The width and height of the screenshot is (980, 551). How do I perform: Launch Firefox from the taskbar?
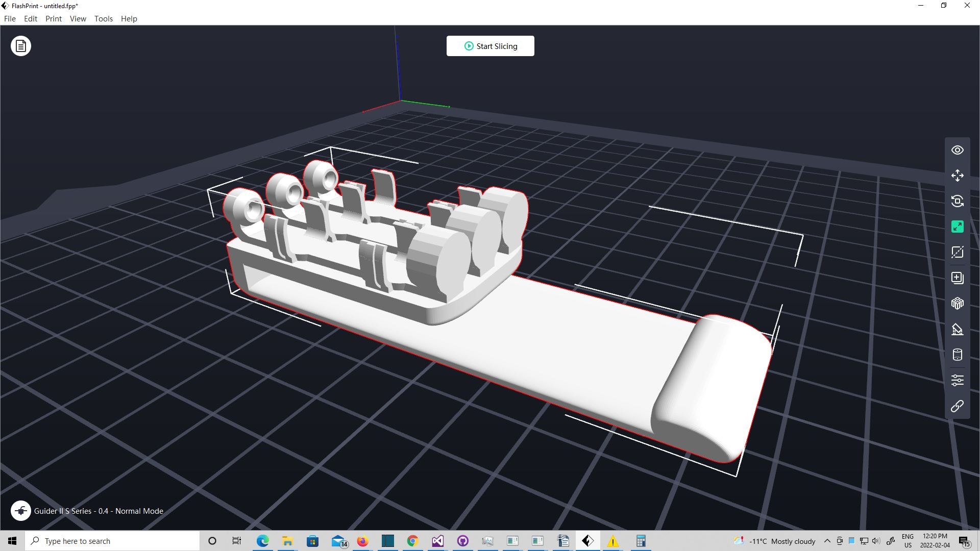pos(362,541)
